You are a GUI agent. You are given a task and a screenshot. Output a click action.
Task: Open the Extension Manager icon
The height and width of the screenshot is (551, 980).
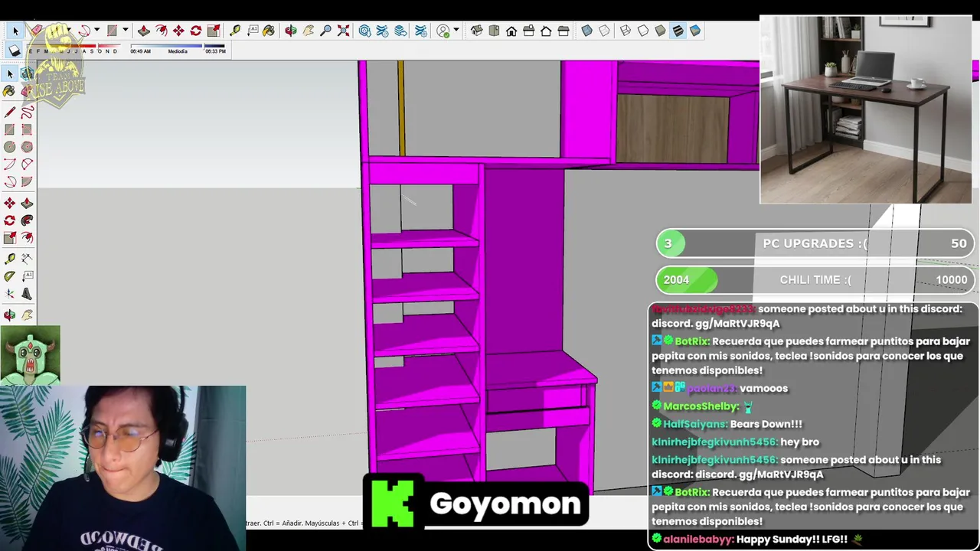point(421,31)
